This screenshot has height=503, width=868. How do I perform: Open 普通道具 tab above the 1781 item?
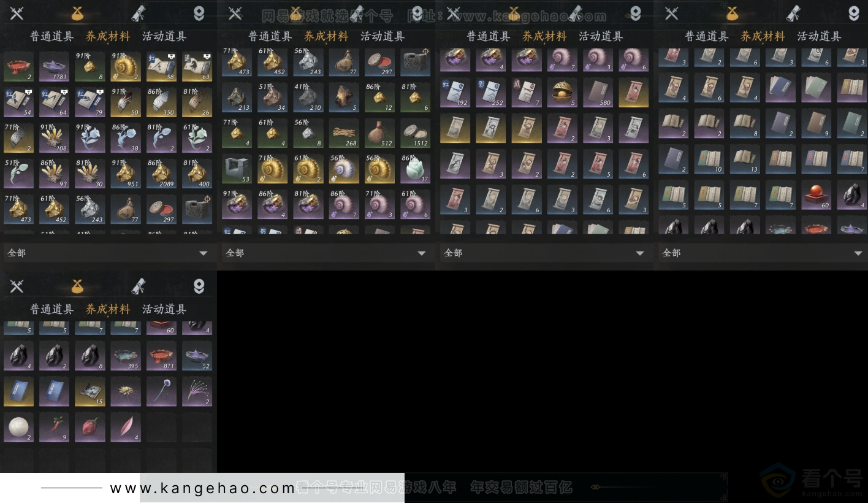pyautogui.click(x=52, y=36)
